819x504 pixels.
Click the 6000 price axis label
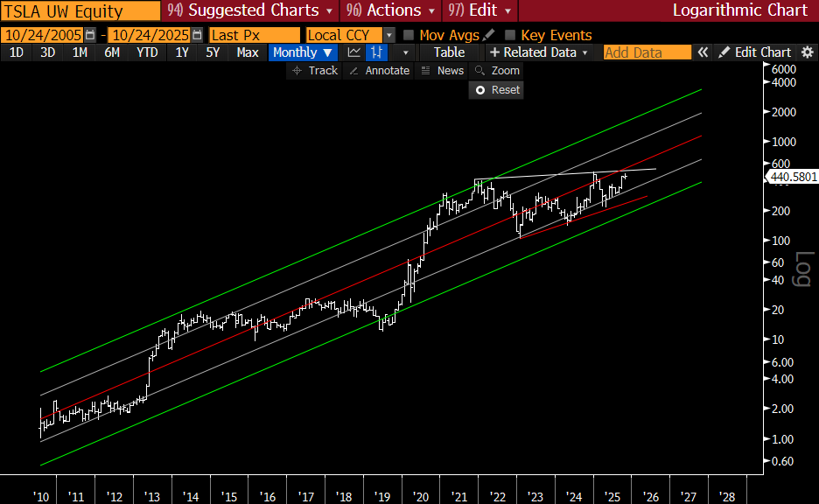tap(783, 69)
